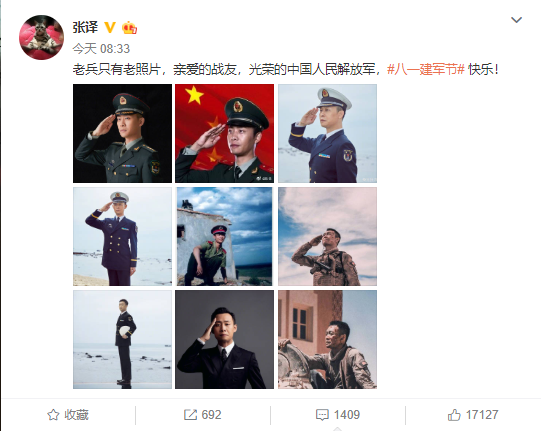Like the post with the thumbs-up icon

tap(454, 415)
